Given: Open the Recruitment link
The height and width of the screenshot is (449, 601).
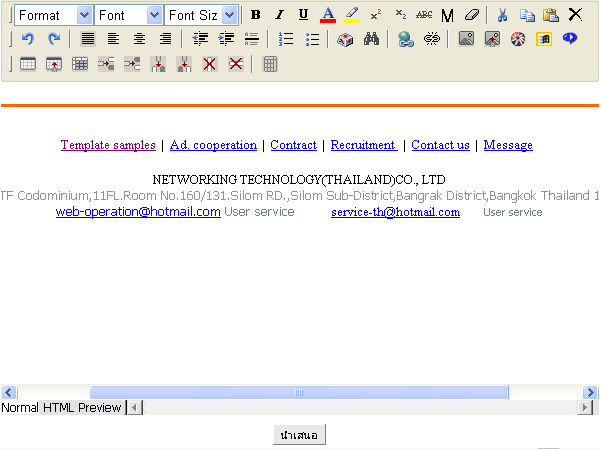Looking at the screenshot, I should tap(364, 145).
